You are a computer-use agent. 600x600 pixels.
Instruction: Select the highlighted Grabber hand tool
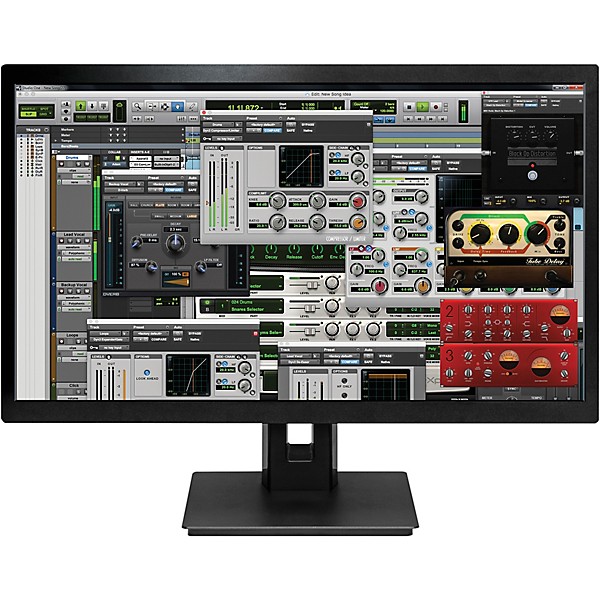[x=178, y=106]
